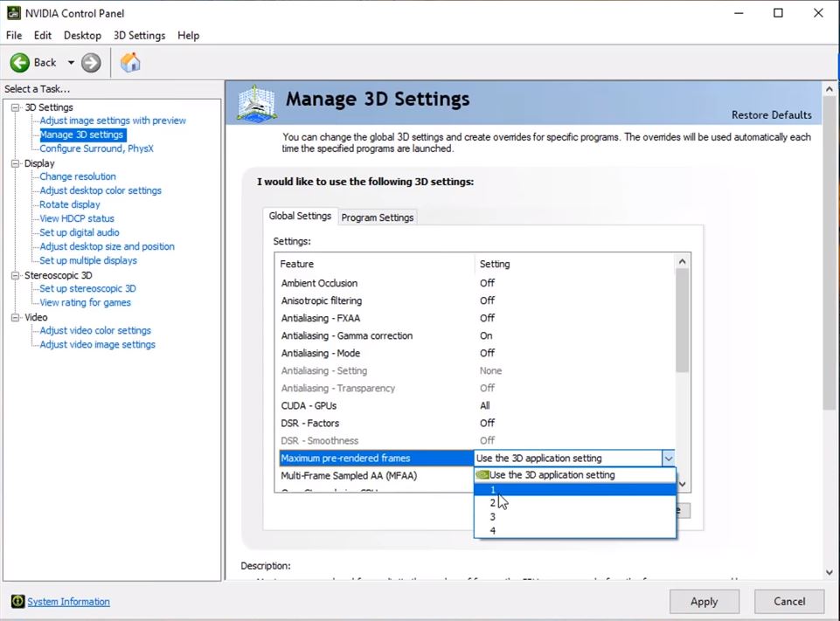Open the Back history dropdown arrow
The height and width of the screenshot is (621, 840).
coord(71,63)
